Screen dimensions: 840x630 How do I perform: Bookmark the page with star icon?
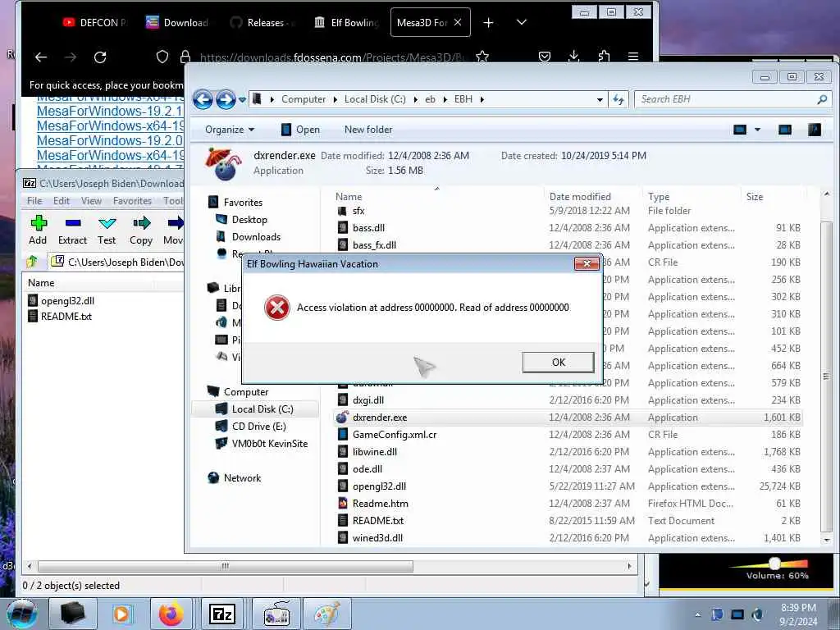pos(482,57)
